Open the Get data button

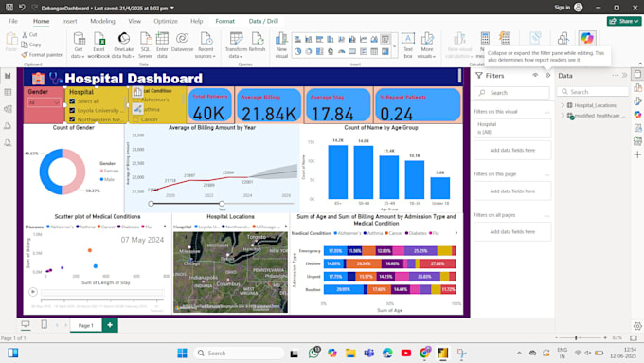pyautogui.click(x=79, y=45)
